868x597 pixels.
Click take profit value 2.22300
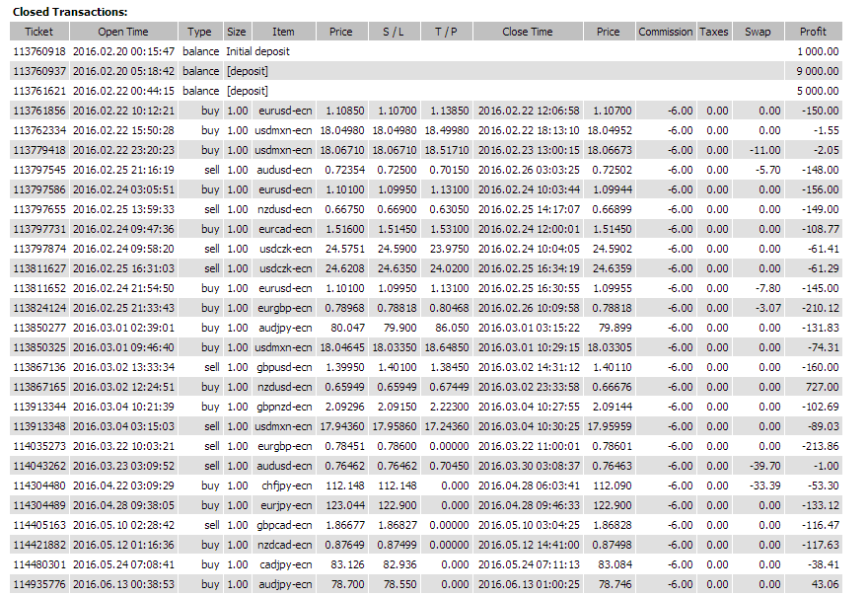[x=450, y=407]
